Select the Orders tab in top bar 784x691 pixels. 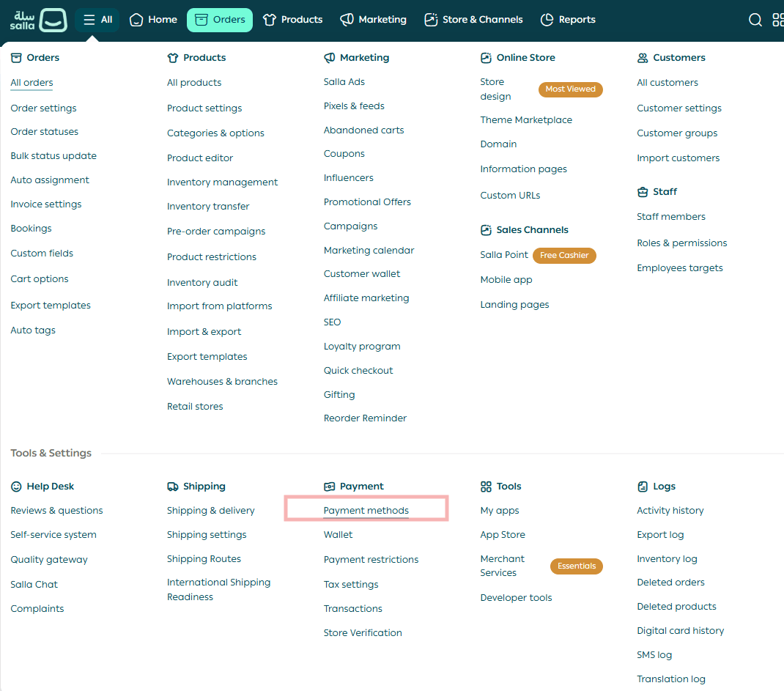220,20
